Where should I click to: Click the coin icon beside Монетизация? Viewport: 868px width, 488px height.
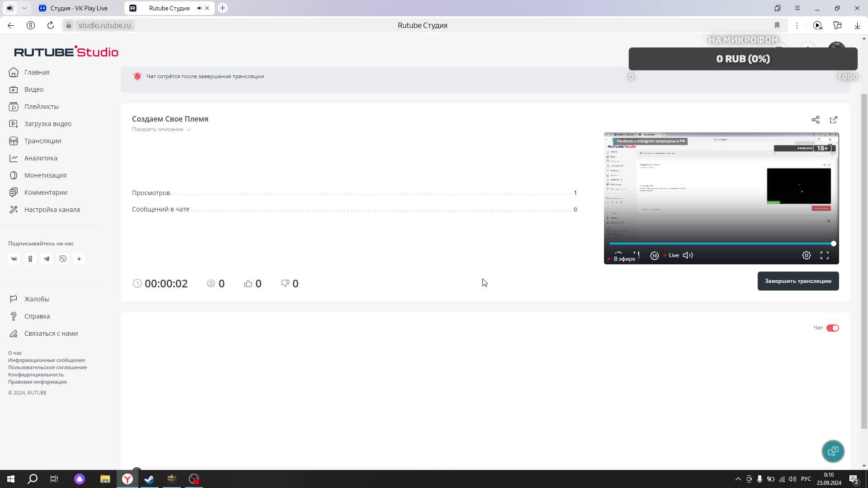(x=14, y=175)
